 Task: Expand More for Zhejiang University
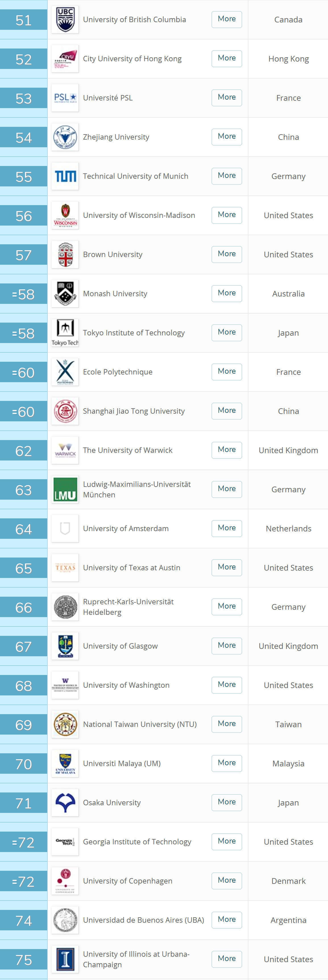[227, 136]
